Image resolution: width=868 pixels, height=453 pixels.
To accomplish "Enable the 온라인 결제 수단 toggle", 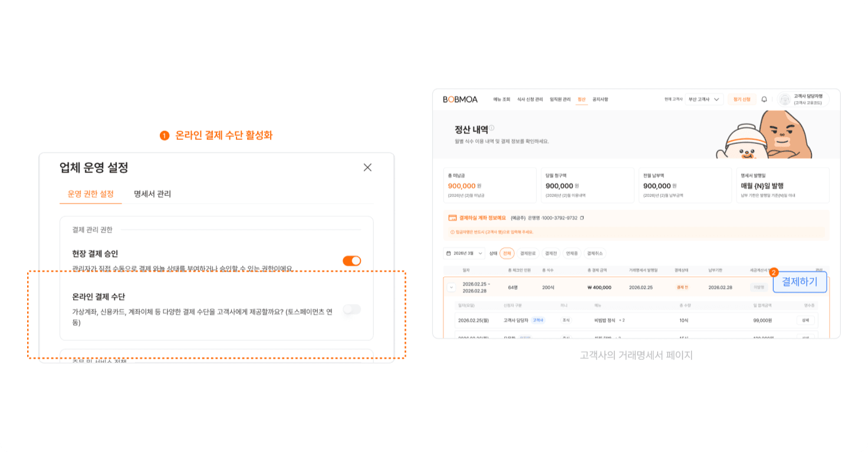I will pyautogui.click(x=351, y=309).
